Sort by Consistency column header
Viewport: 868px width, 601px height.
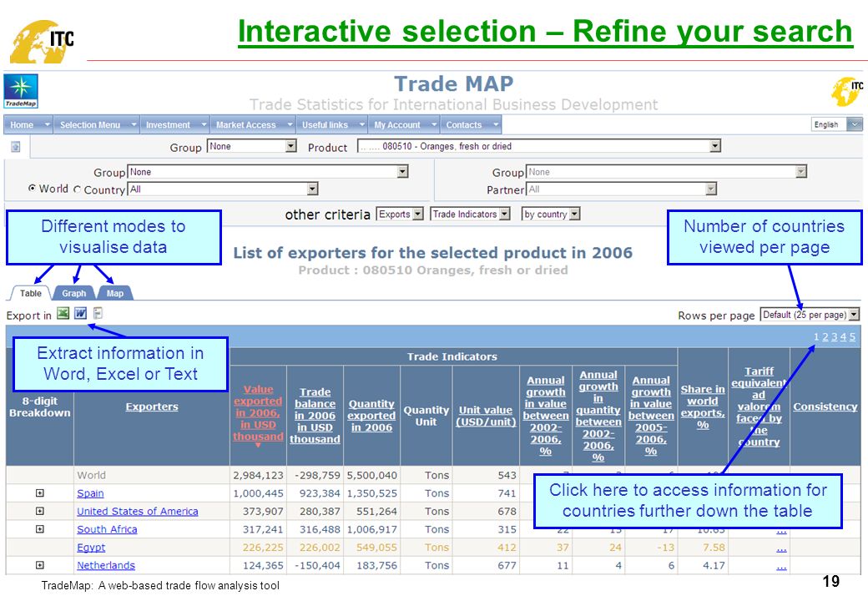point(825,407)
